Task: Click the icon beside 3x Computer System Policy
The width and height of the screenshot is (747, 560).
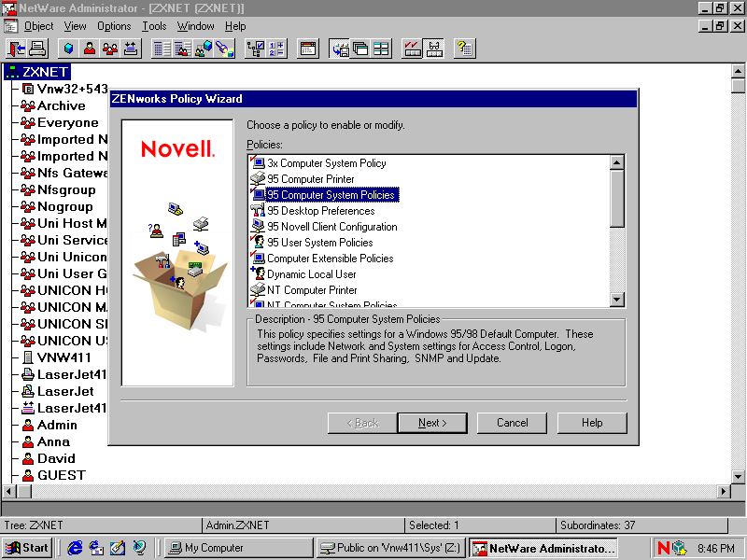Action: pyautogui.click(x=258, y=162)
